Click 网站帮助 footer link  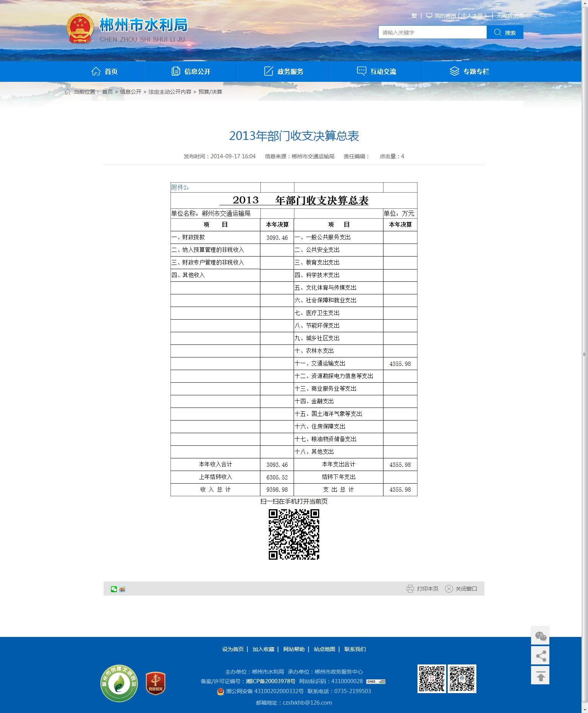point(294,649)
